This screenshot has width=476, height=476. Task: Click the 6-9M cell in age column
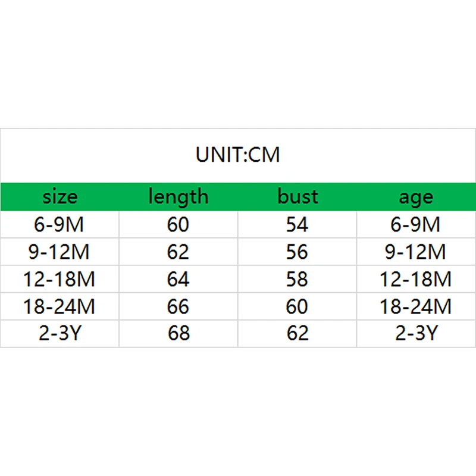coord(416,225)
